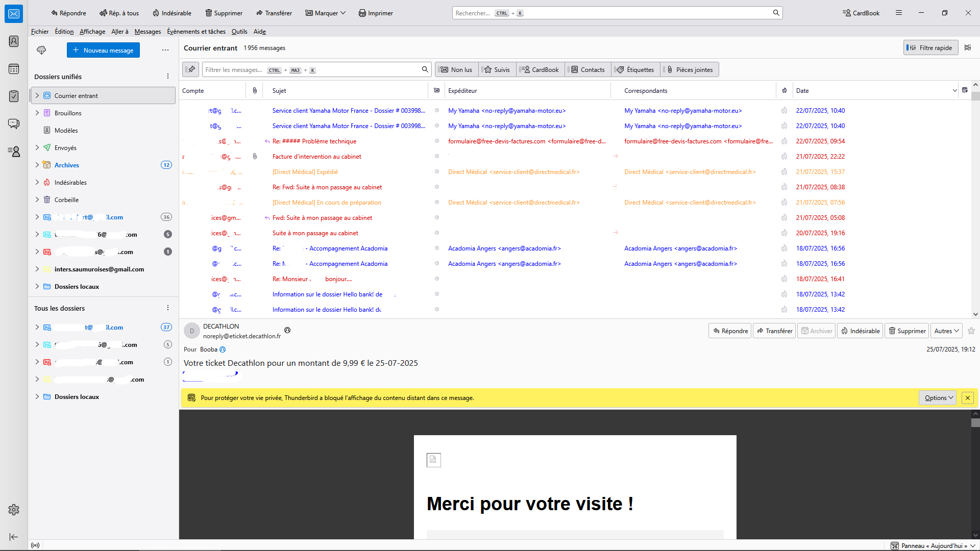Open the Outils menu

click(x=239, y=32)
